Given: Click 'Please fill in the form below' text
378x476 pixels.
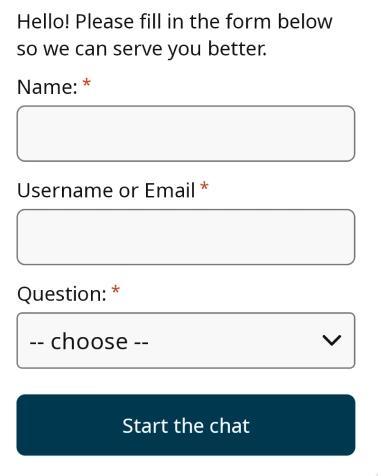Looking at the screenshot, I should click(x=204, y=22).
